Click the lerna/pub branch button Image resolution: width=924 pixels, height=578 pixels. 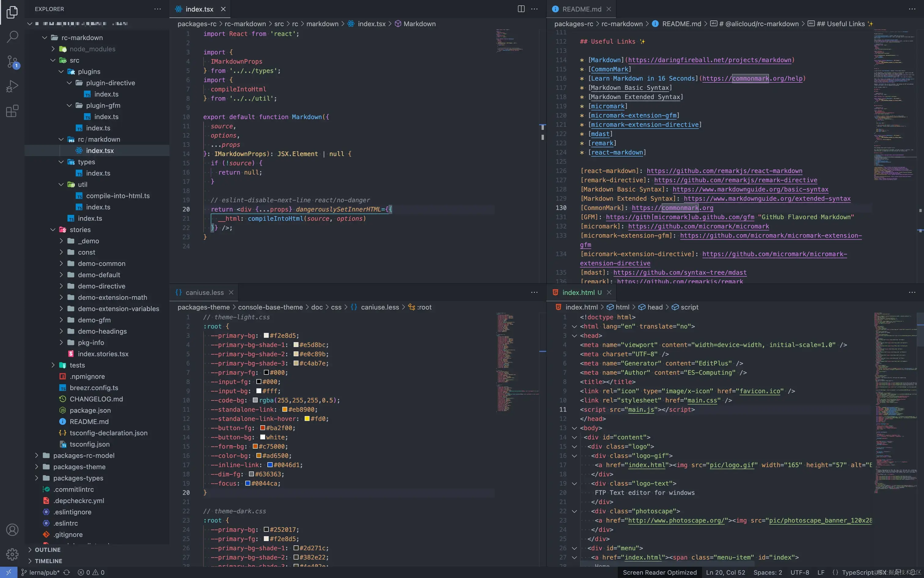(41, 572)
